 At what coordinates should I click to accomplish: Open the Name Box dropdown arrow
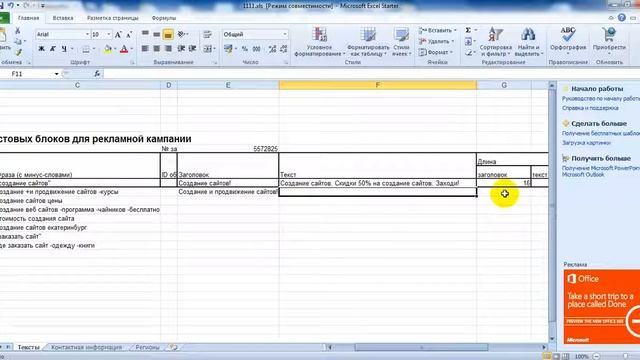click(x=56, y=74)
